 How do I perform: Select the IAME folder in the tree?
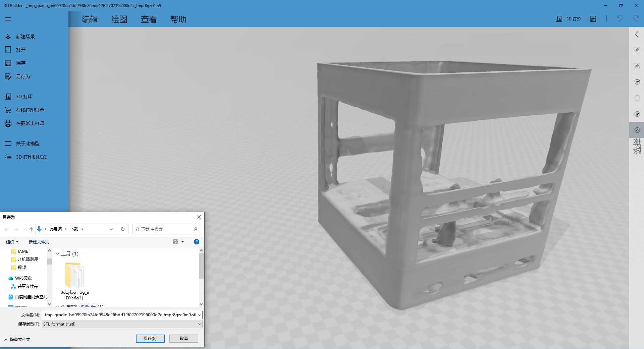[23, 251]
